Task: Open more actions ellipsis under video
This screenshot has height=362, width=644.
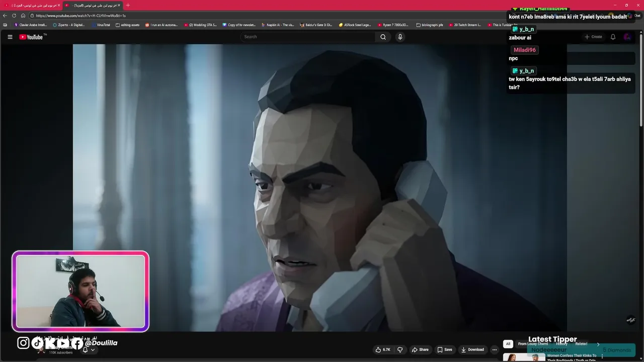Action: [x=495, y=349]
